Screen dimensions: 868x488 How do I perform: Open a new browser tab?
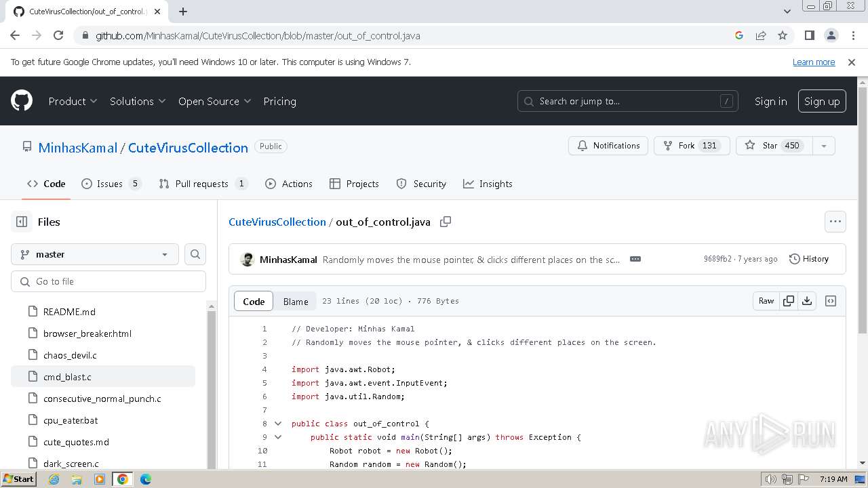tap(183, 12)
